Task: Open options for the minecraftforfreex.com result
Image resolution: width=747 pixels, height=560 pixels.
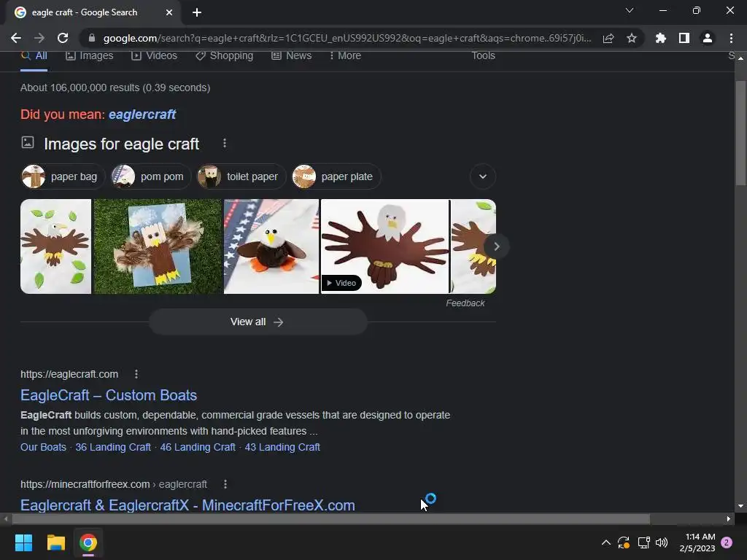Action: click(x=225, y=484)
